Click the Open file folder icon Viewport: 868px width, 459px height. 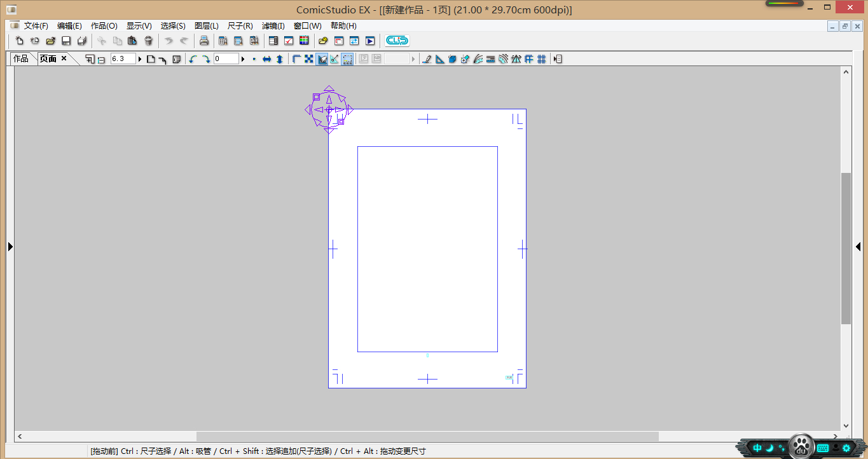(x=50, y=41)
